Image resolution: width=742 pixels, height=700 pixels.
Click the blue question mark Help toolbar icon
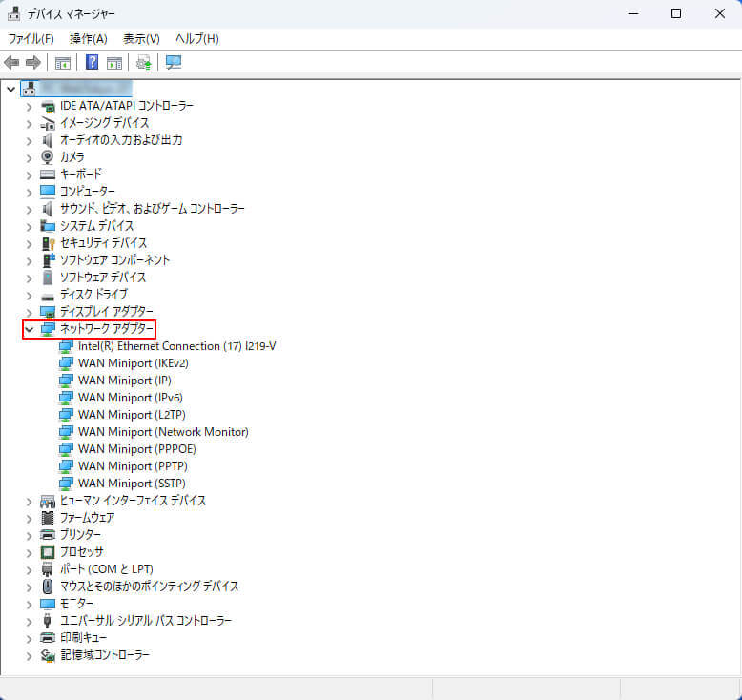[92, 62]
